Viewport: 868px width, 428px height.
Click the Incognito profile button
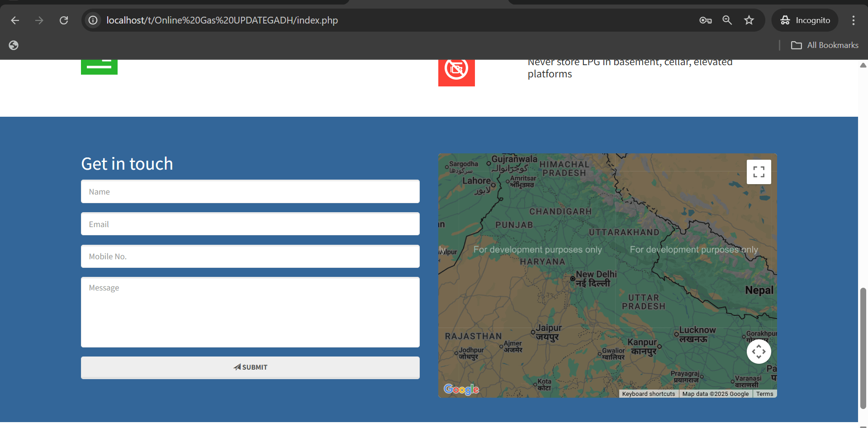pyautogui.click(x=805, y=20)
